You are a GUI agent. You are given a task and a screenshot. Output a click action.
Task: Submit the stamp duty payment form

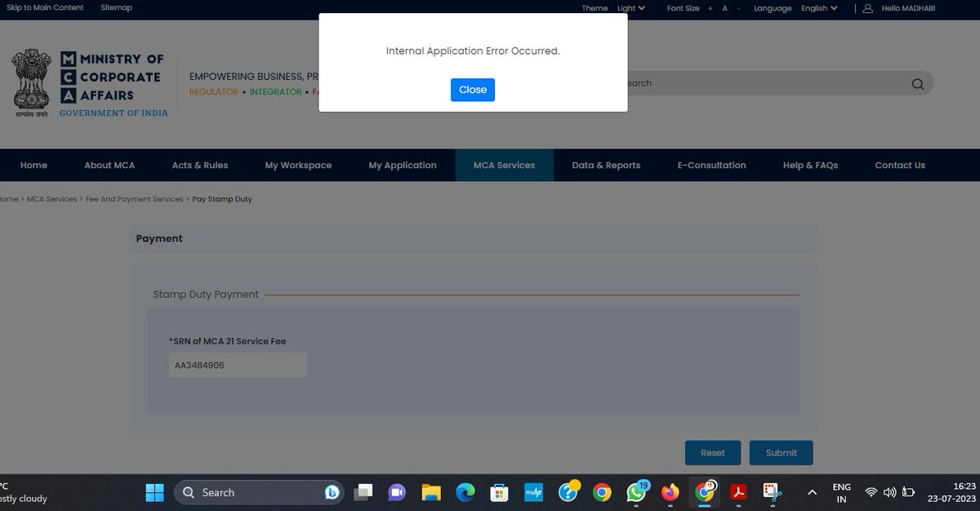point(782,453)
